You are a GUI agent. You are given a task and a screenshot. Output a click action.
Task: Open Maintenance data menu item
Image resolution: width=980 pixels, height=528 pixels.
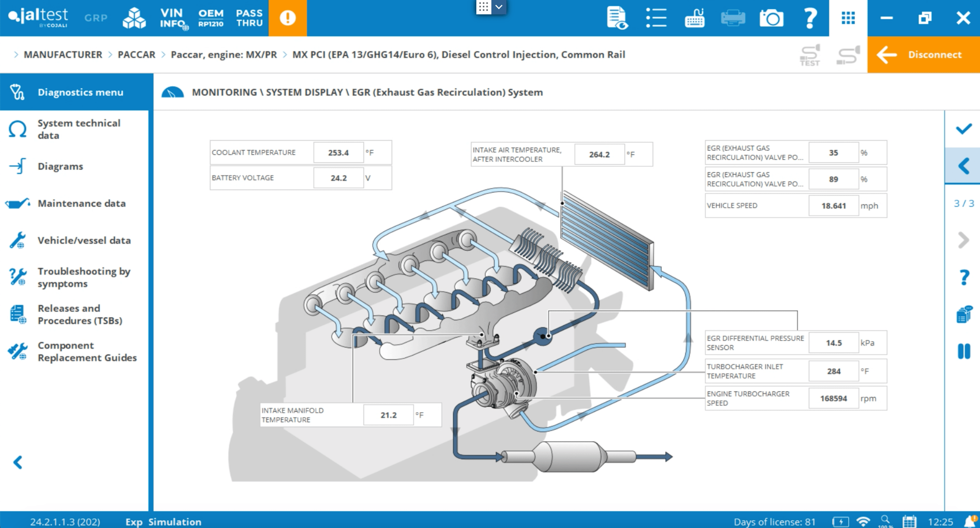82,203
